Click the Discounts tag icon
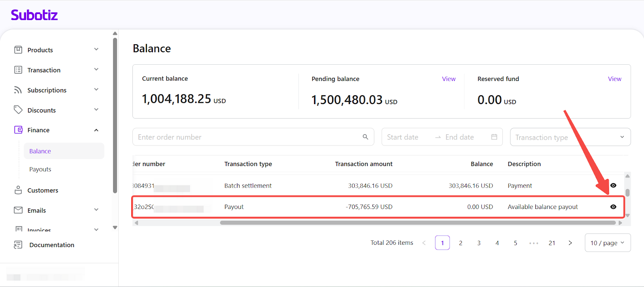Image resolution: width=644 pixels, height=287 pixels. tap(18, 110)
